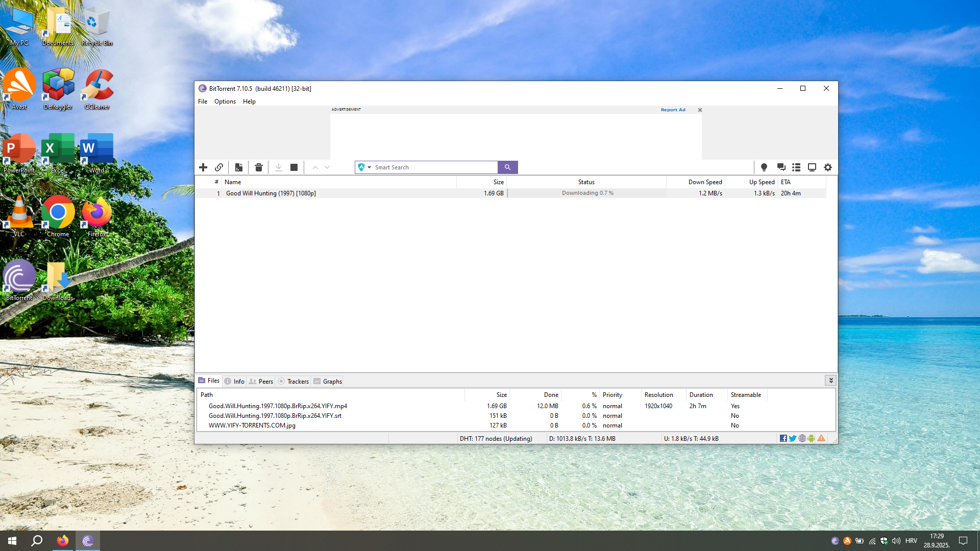The height and width of the screenshot is (551, 980).
Task: Open Defraggler desktop shortcut
Action: [58, 89]
